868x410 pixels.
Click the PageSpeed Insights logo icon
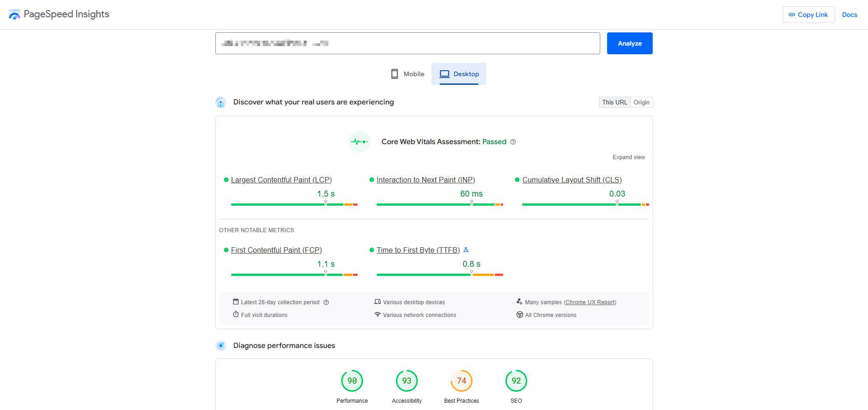tap(15, 15)
